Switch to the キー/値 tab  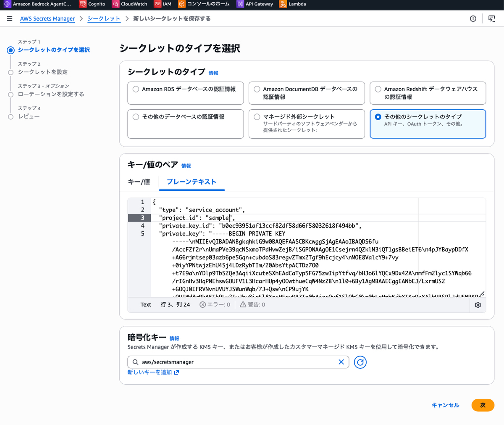click(139, 182)
